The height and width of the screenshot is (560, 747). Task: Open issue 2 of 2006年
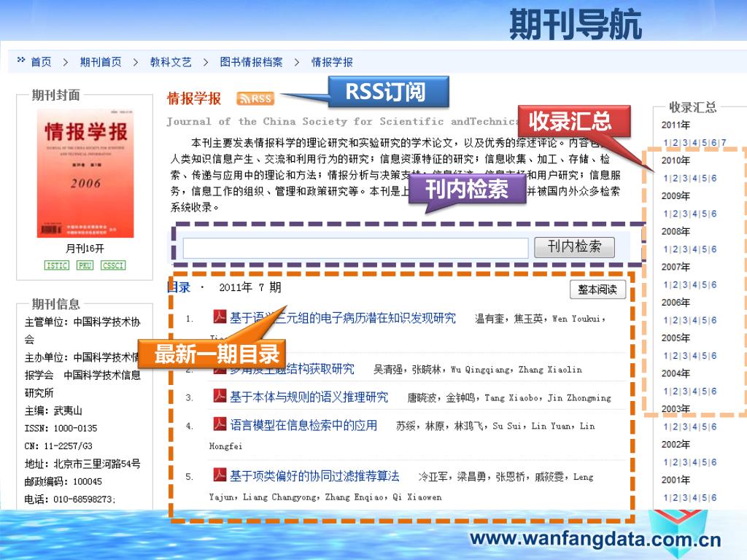pyautogui.click(x=675, y=321)
